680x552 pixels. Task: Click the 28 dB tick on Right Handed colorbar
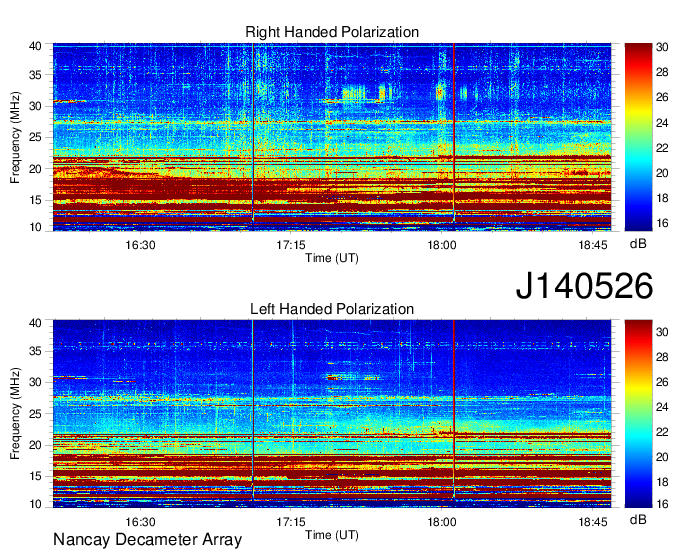pyautogui.click(x=662, y=72)
